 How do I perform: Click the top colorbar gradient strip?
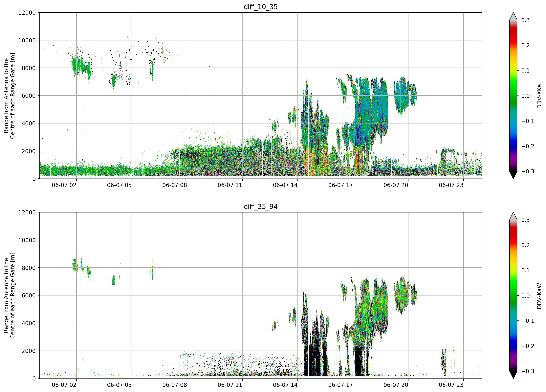click(x=513, y=96)
